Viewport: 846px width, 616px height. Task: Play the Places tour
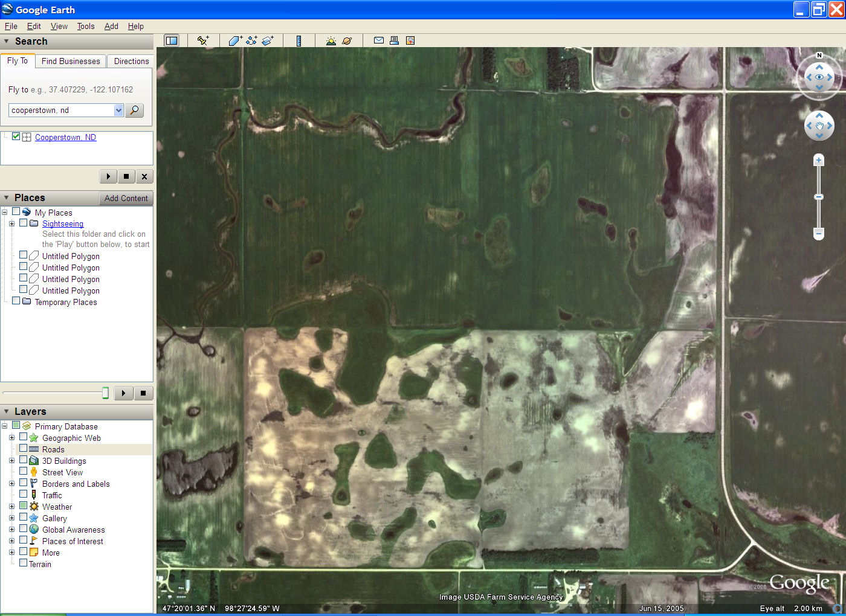123,393
